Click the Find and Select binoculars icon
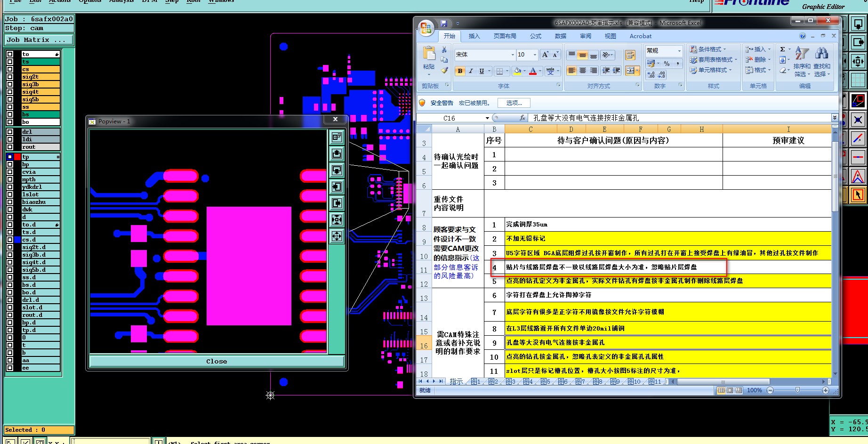Image resolution: width=868 pixels, height=444 pixels. [821, 54]
